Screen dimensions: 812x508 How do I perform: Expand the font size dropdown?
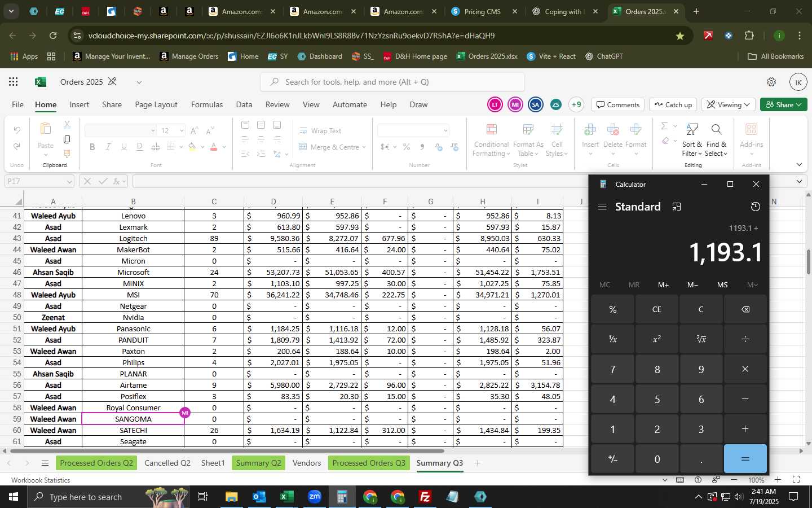[x=182, y=131]
